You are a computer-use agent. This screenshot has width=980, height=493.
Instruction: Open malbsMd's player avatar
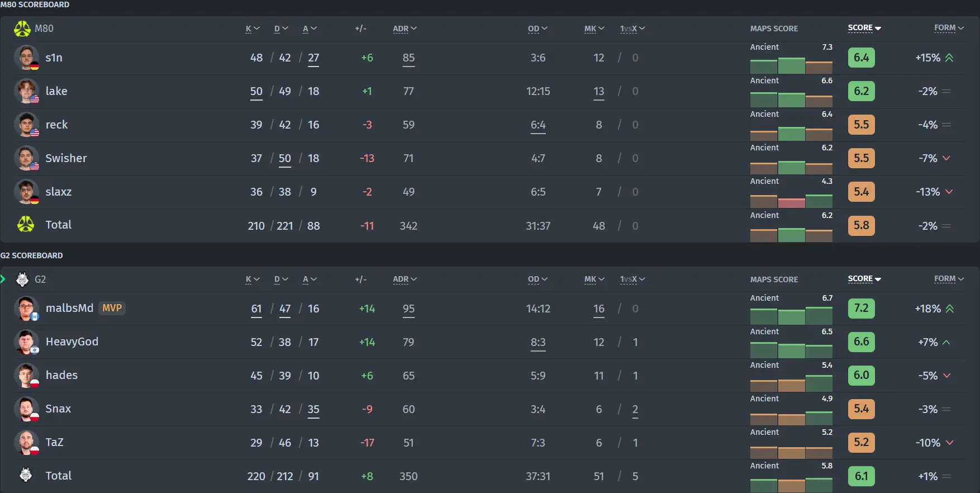click(26, 309)
